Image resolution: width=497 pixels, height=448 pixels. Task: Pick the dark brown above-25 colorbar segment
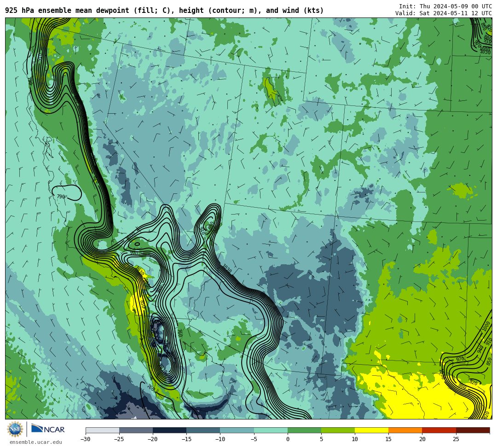473,430
